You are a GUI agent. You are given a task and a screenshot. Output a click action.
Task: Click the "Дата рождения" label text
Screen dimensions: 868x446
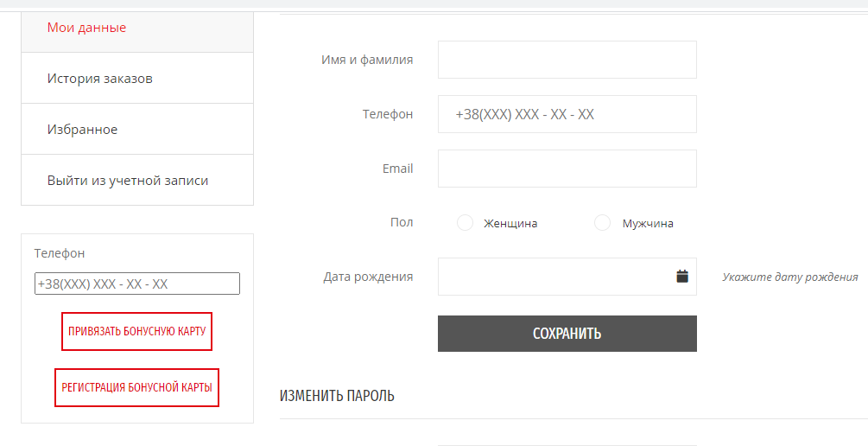[368, 277]
